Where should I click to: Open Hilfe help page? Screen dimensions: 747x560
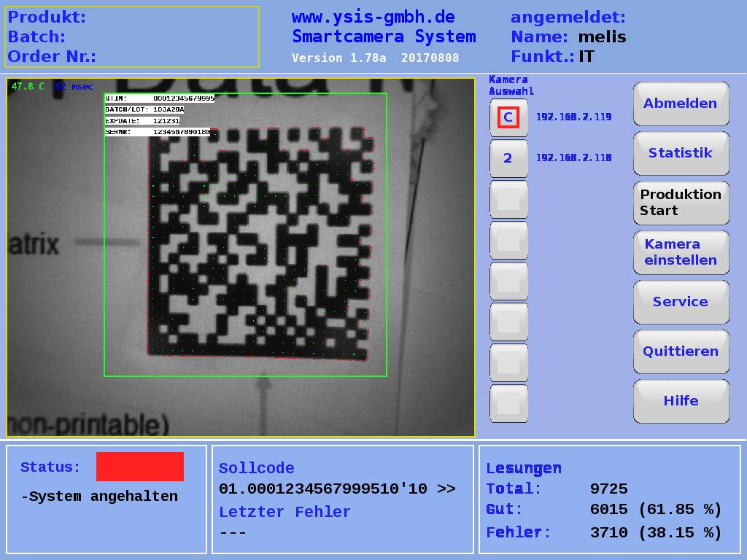(681, 401)
